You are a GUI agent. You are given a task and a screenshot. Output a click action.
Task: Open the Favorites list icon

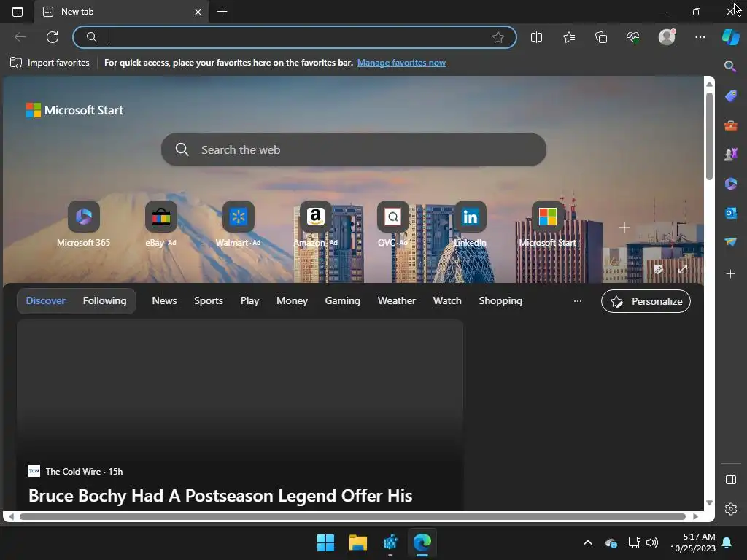[569, 37]
